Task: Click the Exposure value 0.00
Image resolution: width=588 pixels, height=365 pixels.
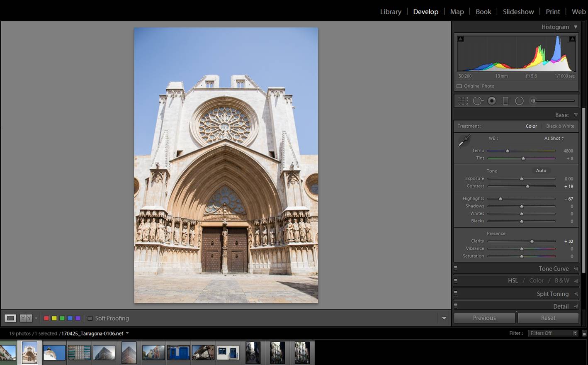Action: pos(569,179)
